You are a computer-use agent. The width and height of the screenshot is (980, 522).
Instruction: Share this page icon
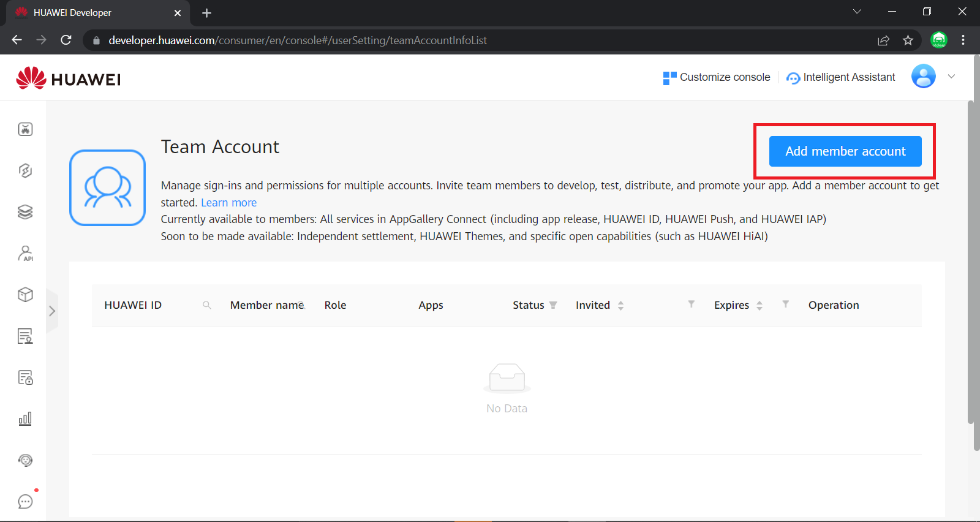click(883, 40)
